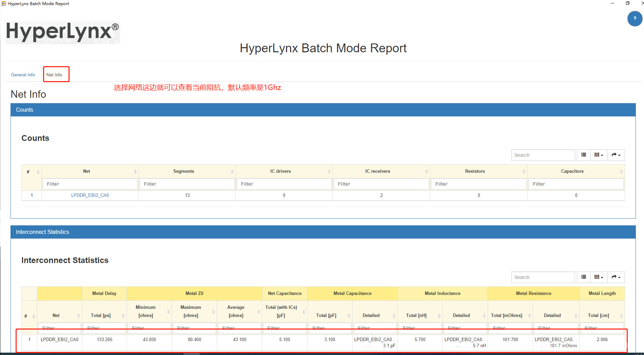Focus the IC receivers filter field
This screenshot has width=644, height=355.
pyautogui.click(x=381, y=184)
